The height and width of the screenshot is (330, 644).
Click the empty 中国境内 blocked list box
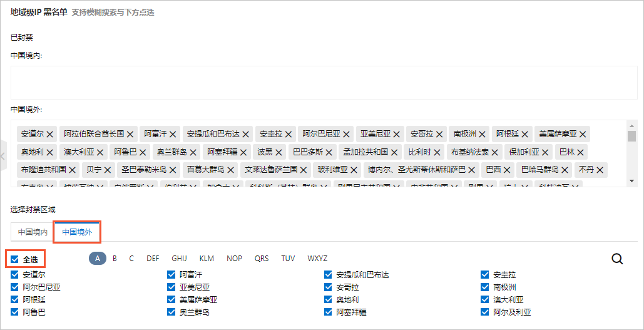[324, 82]
